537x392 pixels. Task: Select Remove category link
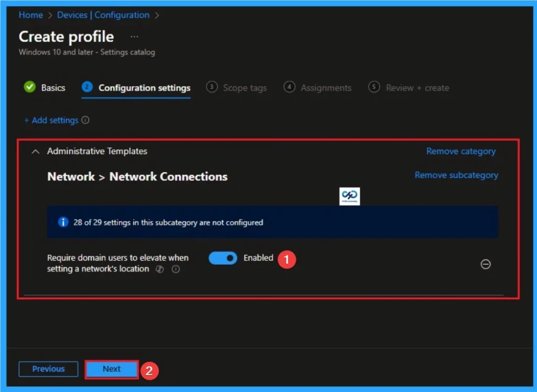pos(461,151)
